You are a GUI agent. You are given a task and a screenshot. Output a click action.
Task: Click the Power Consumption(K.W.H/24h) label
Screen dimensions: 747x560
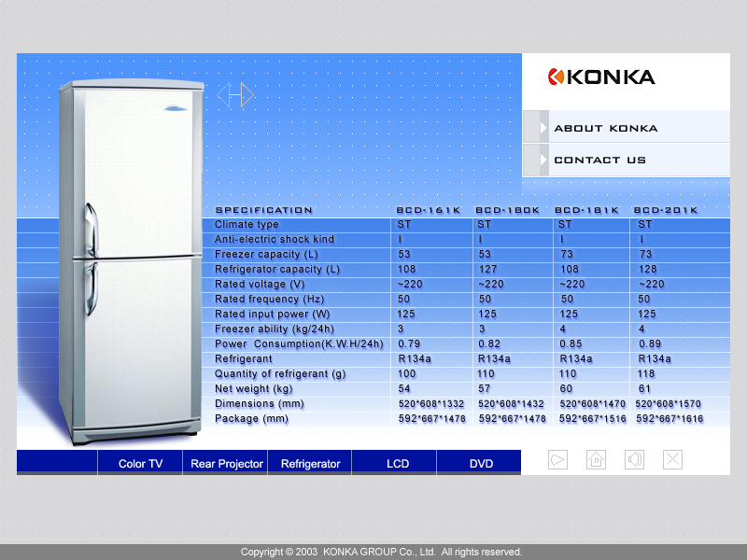pos(299,343)
